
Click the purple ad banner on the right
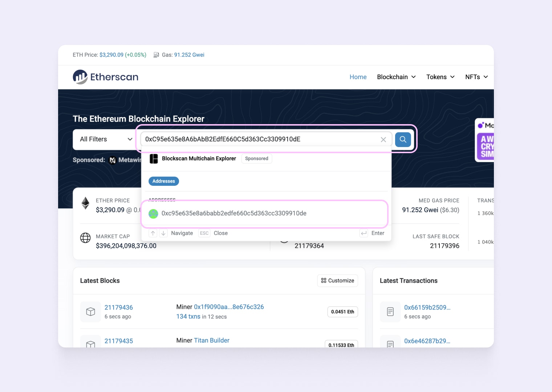[x=485, y=140]
